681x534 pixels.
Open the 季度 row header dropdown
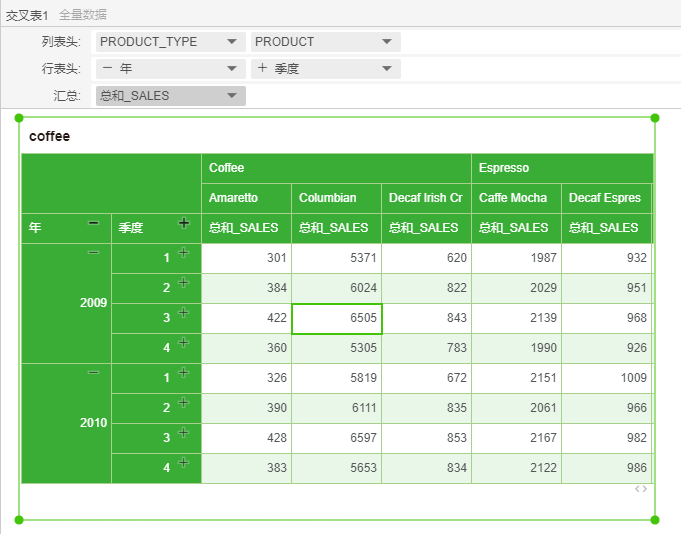click(386, 69)
